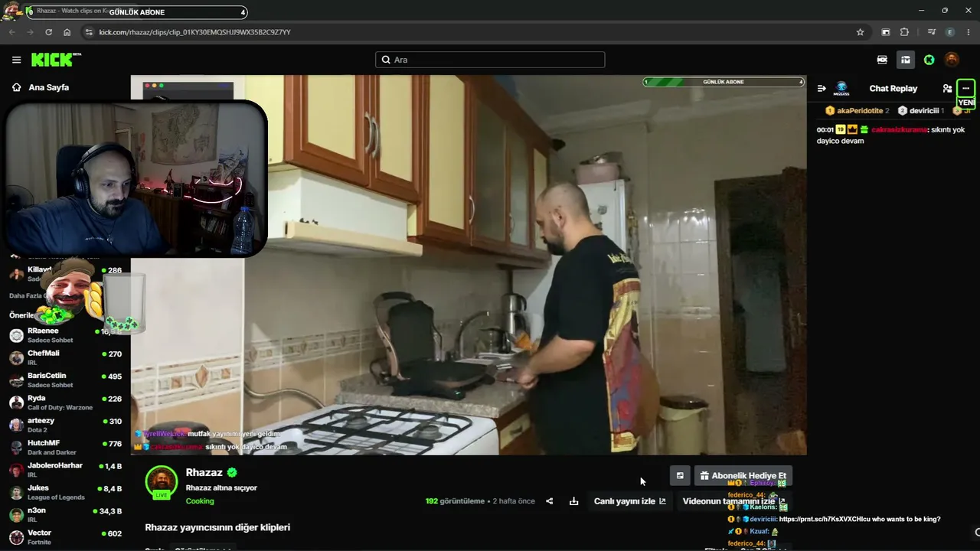Click the Chat Replay title
This screenshot has width=980, height=551.
pyautogui.click(x=893, y=89)
